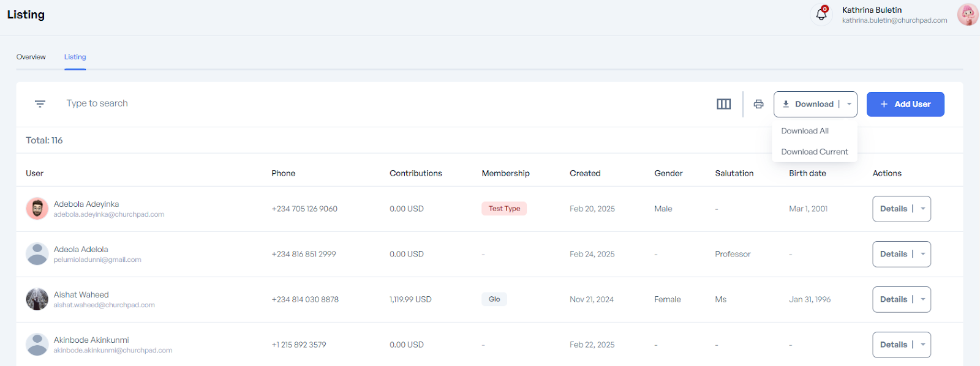The width and height of the screenshot is (980, 366).
Task: Open the column view toggle icon
Action: [x=723, y=104]
